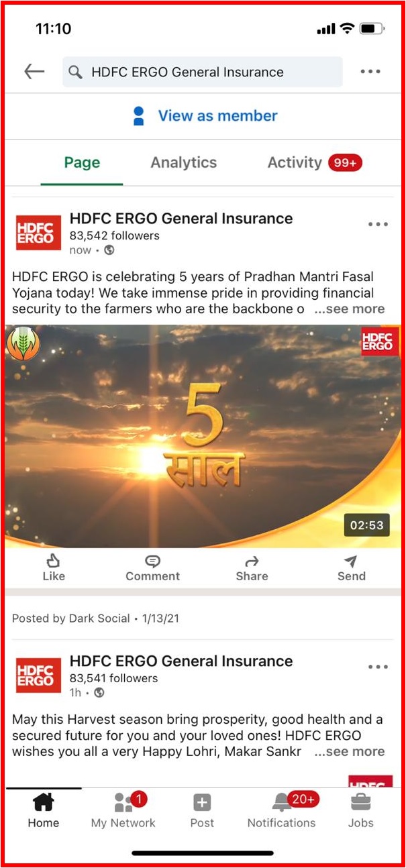Open Notifications with 20+ badge
The height and width of the screenshot is (868, 406).
pos(282,810)
